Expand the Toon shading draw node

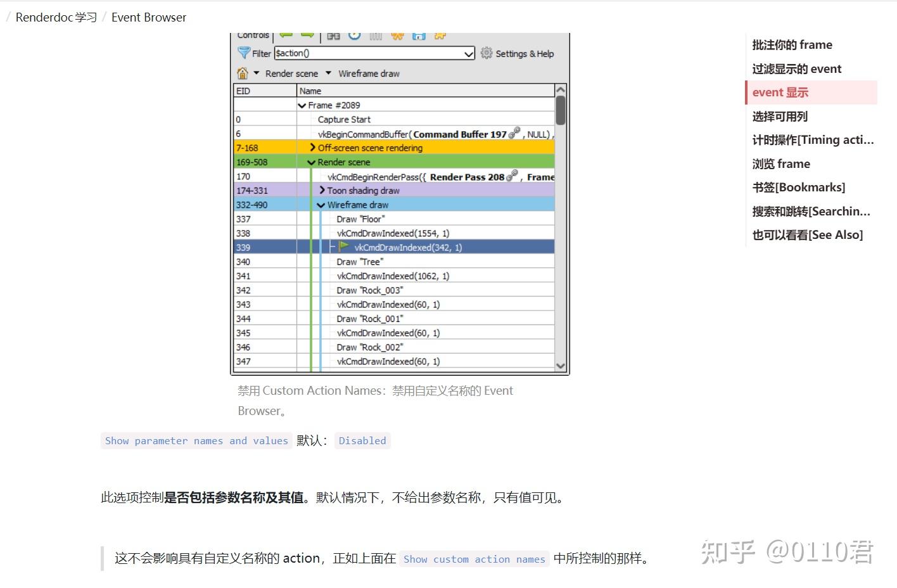pos(322,190)
